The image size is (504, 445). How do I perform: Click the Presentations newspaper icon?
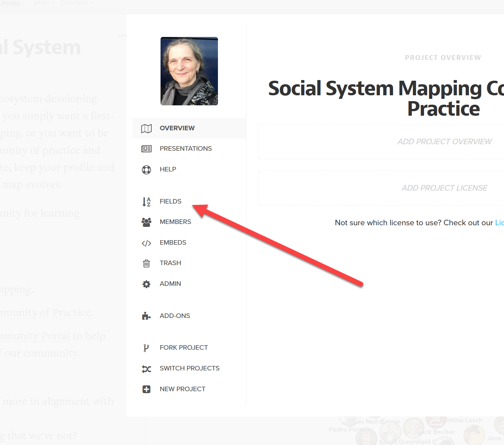146,149
